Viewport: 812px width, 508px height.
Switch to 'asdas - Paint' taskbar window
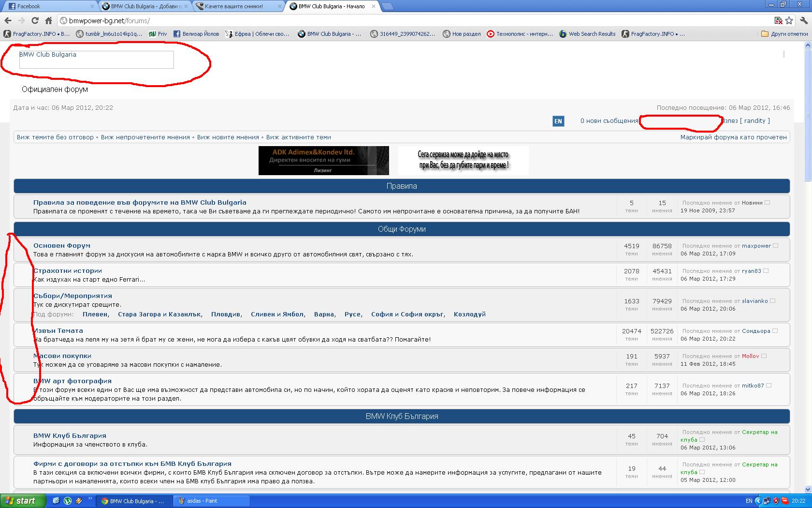211,501
